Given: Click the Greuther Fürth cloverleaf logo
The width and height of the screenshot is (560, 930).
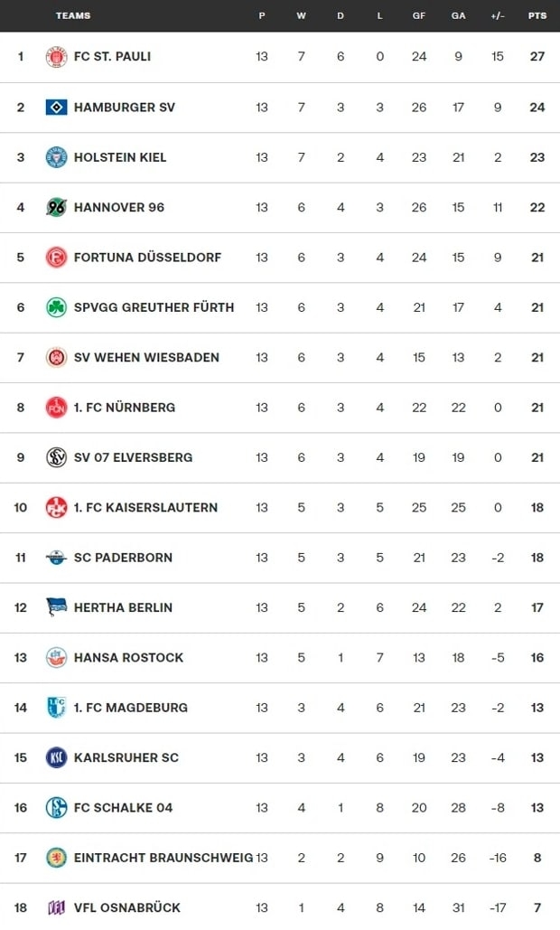Looking at the screenshot, I should pos(56,307).
